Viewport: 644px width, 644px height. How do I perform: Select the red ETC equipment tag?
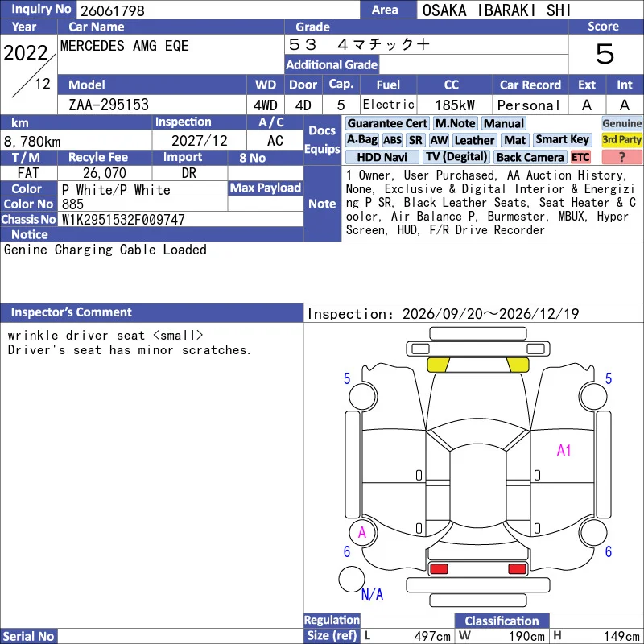580,157
